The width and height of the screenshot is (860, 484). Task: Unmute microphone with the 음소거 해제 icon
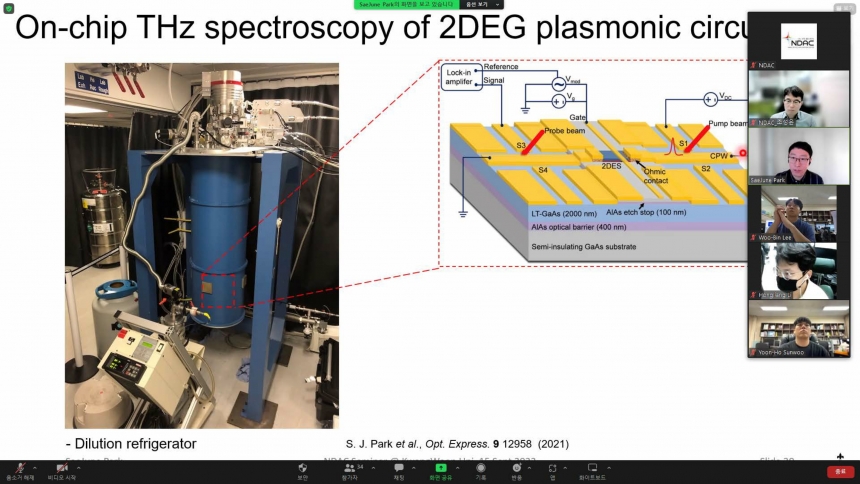point(20,468)
